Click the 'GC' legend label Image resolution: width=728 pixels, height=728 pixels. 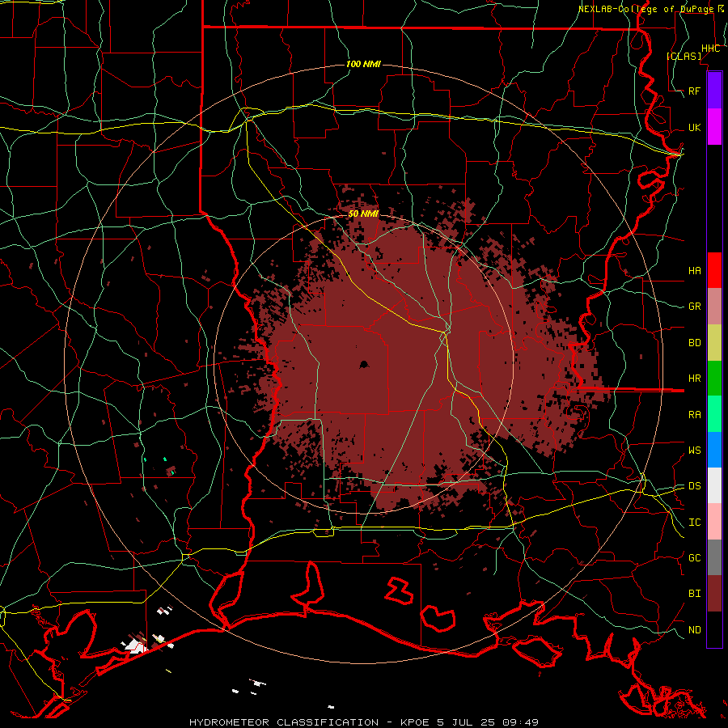[694, 557]
